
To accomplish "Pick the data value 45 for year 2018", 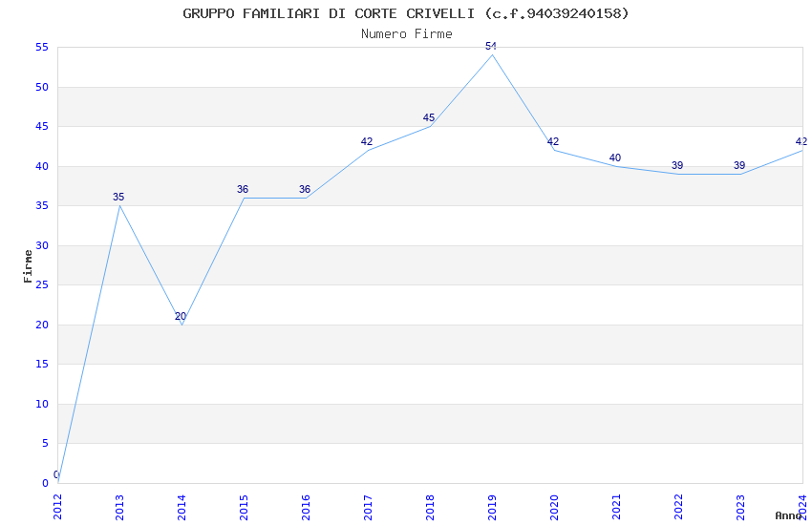I will [x=429, y=118].
